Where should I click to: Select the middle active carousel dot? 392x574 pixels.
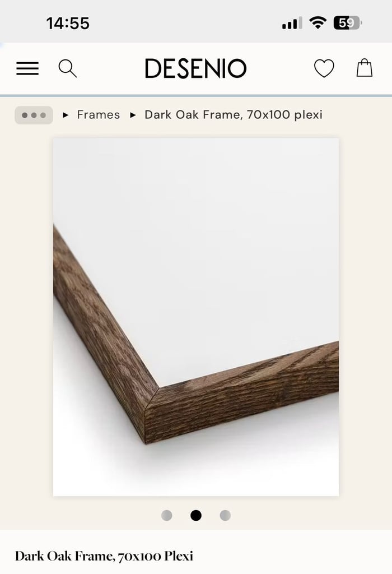click(196, 516)
